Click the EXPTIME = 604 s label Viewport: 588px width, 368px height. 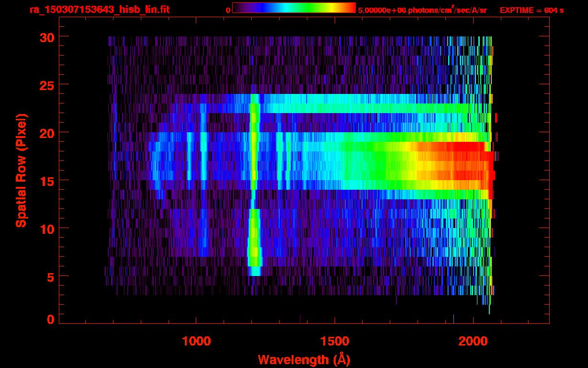(x=531, y=10)
